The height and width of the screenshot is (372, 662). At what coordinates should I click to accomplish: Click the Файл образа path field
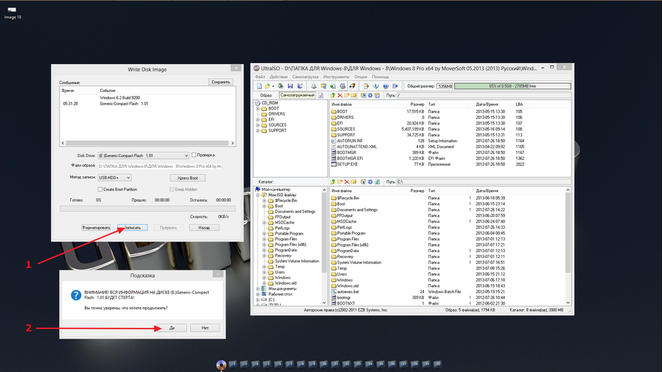pyautogui.click(x=160, y=166)
